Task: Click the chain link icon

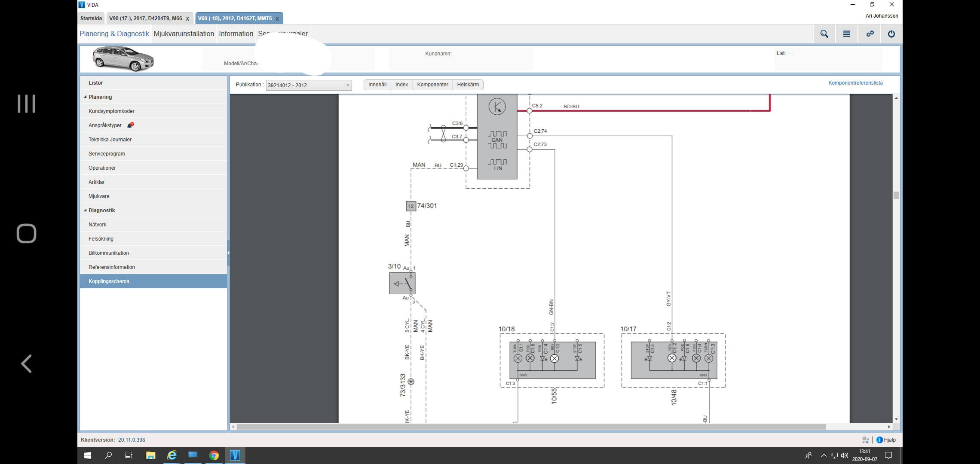Action: (x=870, y=34)
